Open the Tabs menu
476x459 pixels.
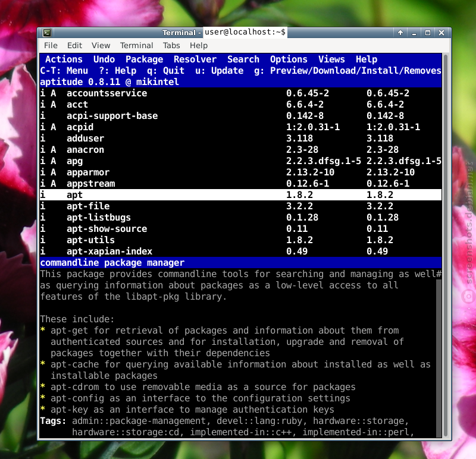171,46
